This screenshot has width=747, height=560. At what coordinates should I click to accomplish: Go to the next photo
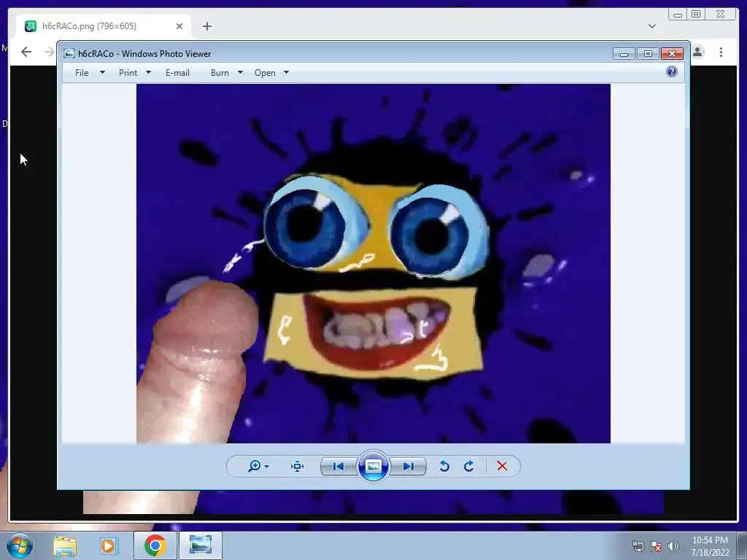click(408, 466)
